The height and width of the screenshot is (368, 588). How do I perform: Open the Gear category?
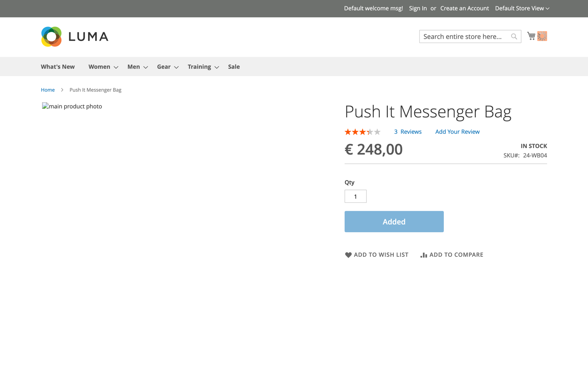click(x=164, y=67)
